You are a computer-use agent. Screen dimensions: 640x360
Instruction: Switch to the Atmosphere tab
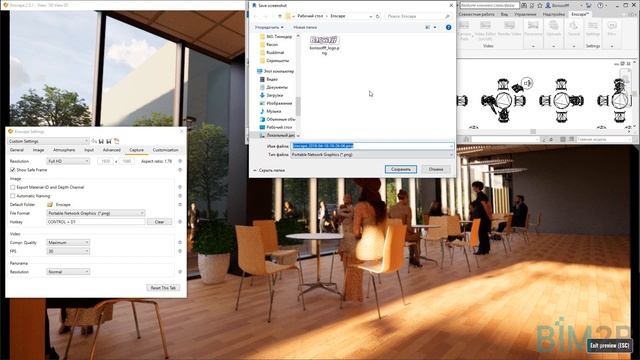(x=64, y=150)
